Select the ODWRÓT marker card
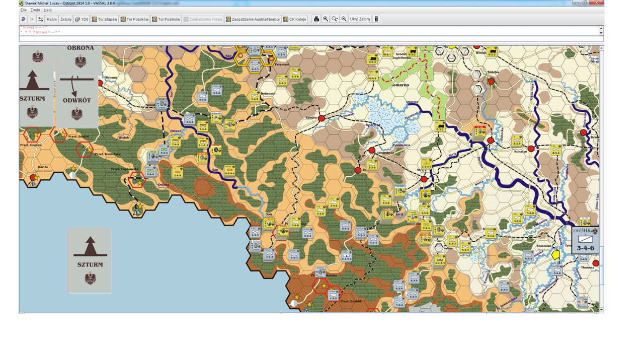The image size is (644, 349). point(77,101)
